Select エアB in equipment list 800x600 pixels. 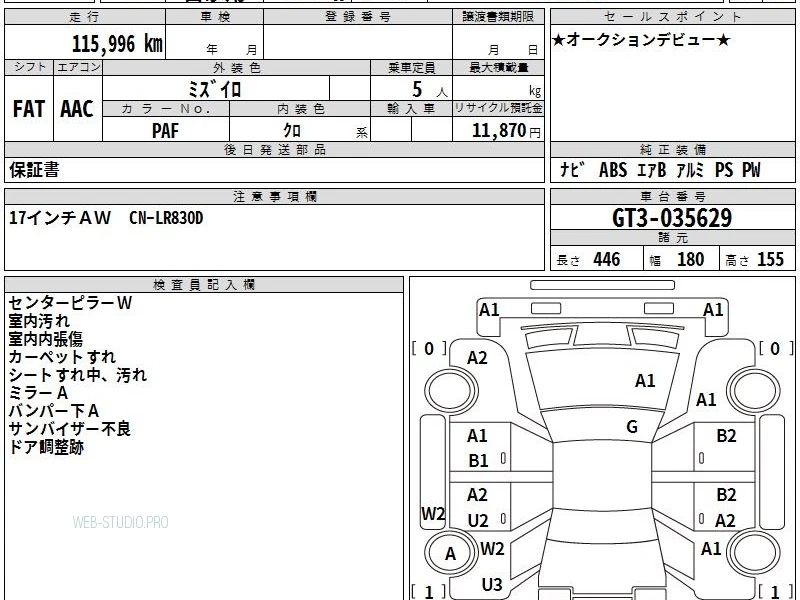[652, 170]
